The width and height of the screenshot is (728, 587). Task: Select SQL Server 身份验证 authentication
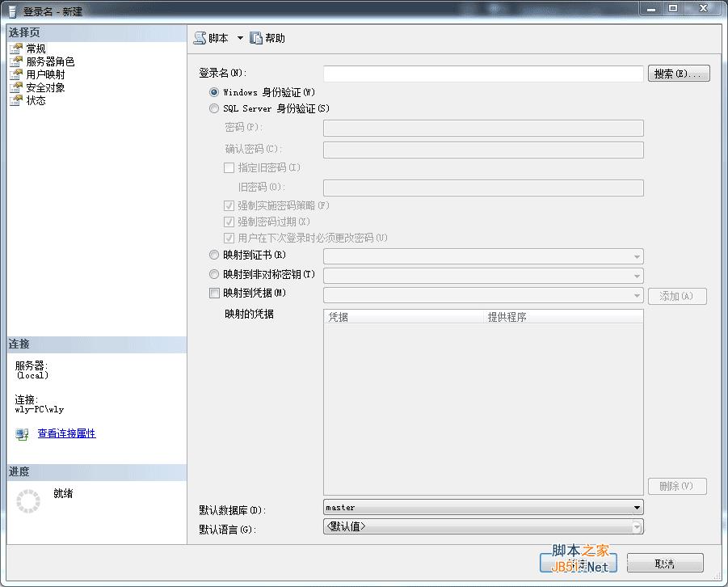[213, 108]
